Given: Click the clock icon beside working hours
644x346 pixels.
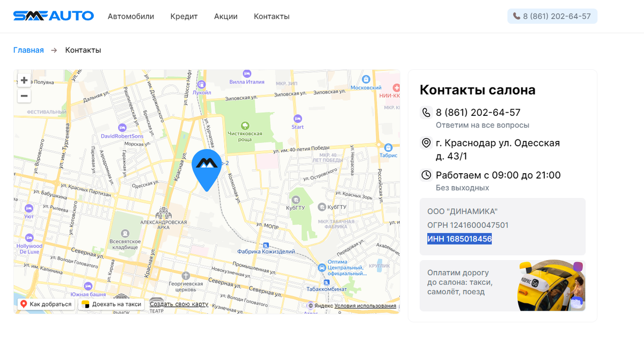Looking at the screenshot, I should (x=426, y=175).
